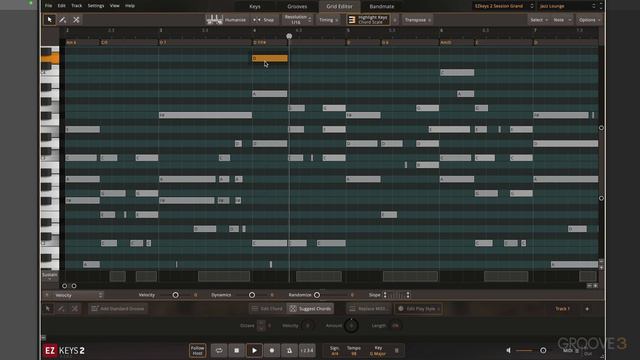Click the EZ Keys 2 logo
640x360 pixels.
[64, 351]
